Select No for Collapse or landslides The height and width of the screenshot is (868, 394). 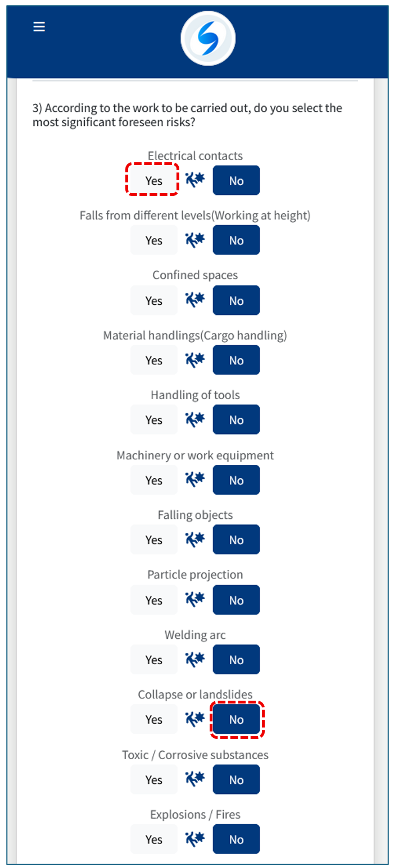(237, 719)
